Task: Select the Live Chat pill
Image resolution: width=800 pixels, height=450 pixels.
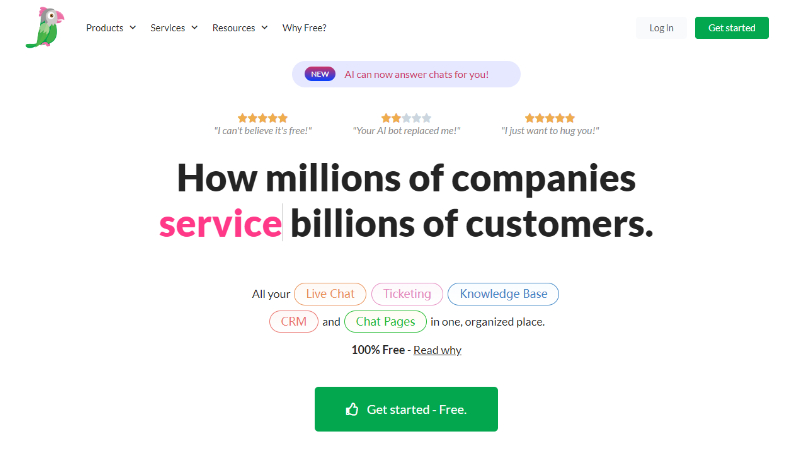Action: pos(330,294)
